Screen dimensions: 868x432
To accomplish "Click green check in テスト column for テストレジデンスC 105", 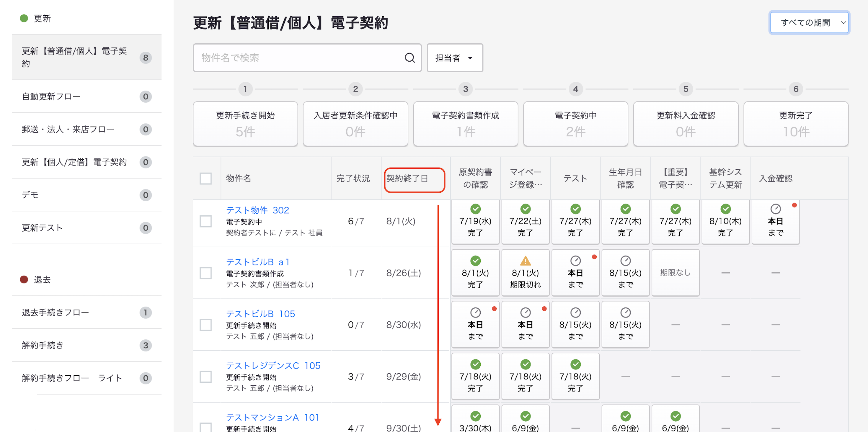I will coord(575,364).
